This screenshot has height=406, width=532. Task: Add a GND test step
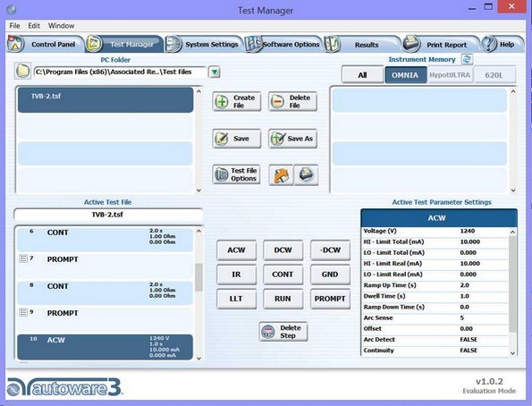(x=330, y=275)
